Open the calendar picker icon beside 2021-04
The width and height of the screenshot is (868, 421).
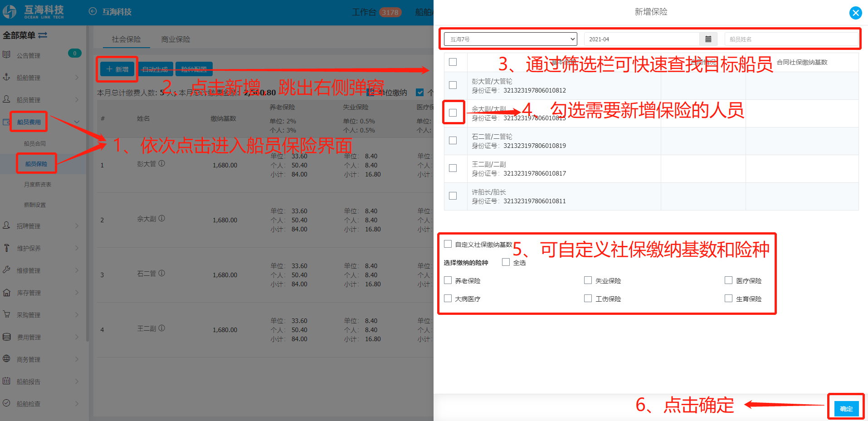coord(708,39)
